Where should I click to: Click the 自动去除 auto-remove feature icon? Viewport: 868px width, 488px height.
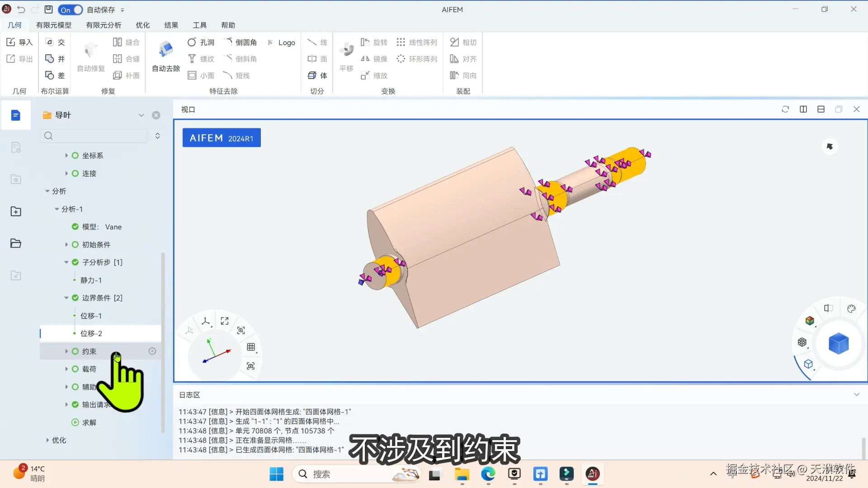pos(166,50)
